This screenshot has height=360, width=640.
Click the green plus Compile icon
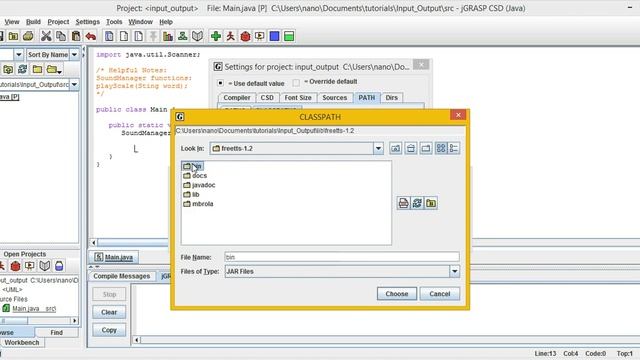coord(216,36)
